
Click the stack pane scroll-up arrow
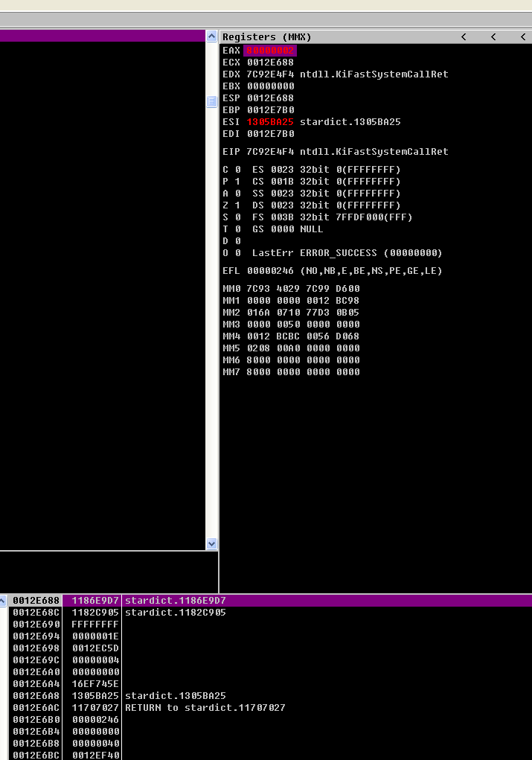click(x=3, y=601)
